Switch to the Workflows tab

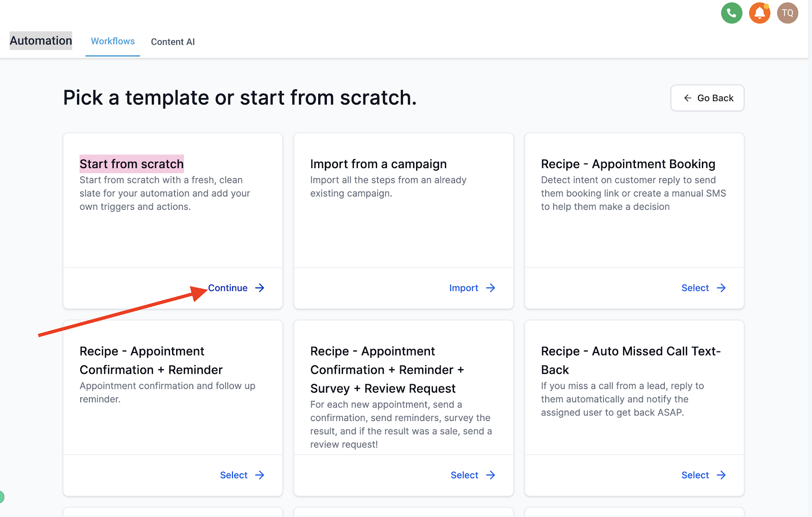[x=113, y=41]
